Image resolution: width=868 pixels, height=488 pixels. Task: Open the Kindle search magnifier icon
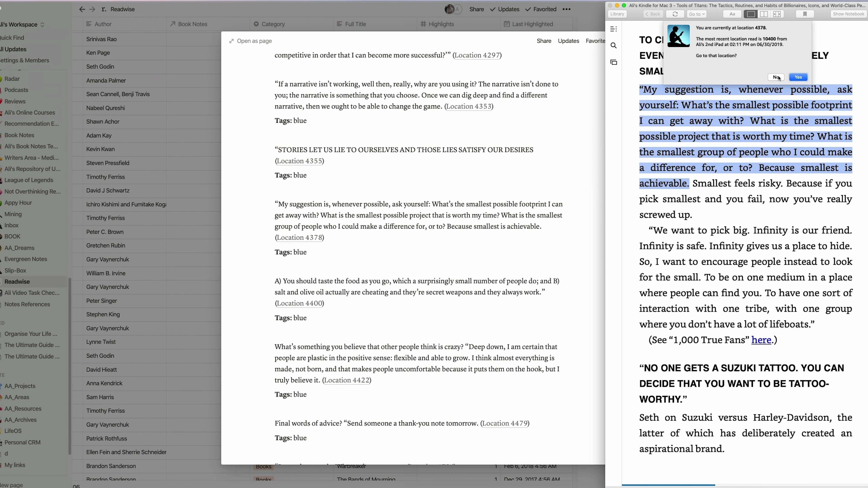point(614,45)
